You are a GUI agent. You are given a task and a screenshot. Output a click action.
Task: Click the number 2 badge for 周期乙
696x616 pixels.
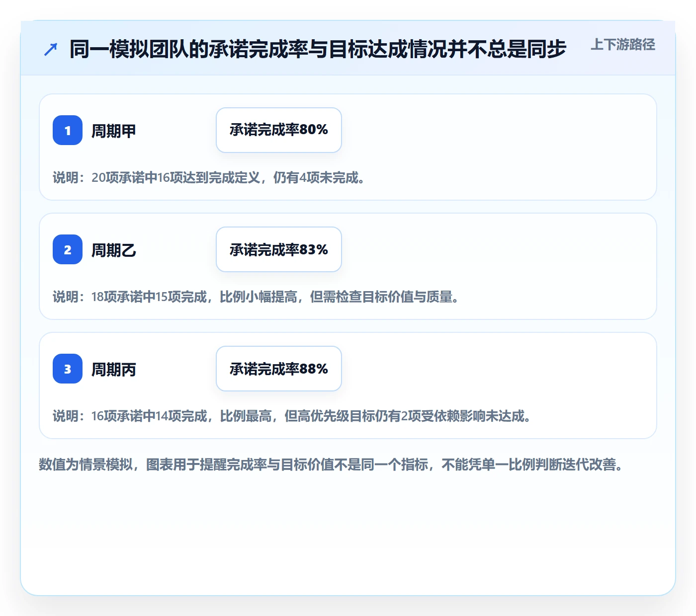pyautogui.click(x=68, y=249)
